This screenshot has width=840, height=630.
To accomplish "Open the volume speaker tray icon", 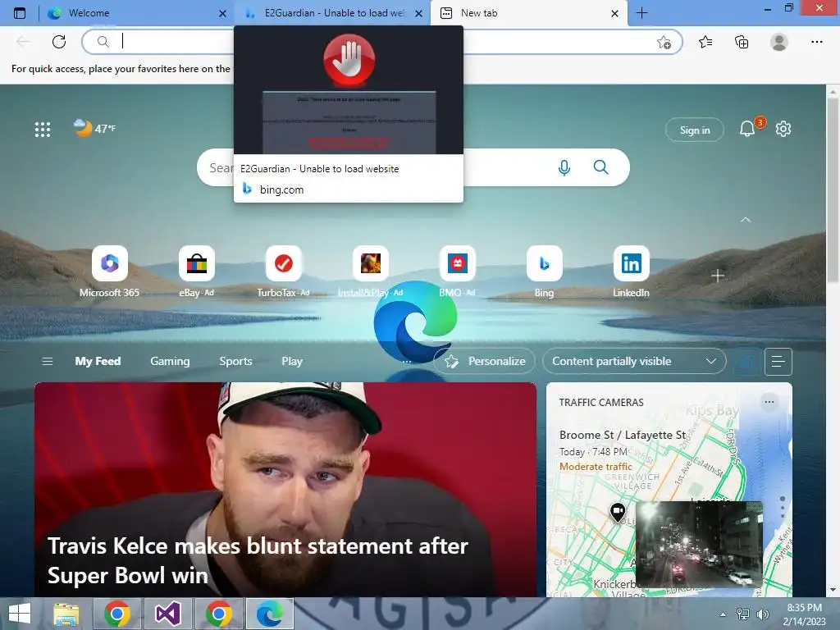I will pos(762,614).
